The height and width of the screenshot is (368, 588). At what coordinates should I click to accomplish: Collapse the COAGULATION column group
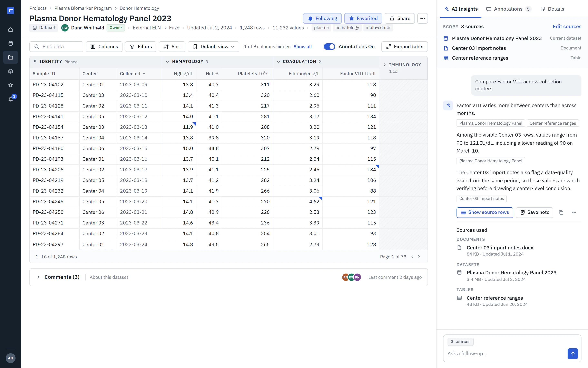tap(278, 62)
